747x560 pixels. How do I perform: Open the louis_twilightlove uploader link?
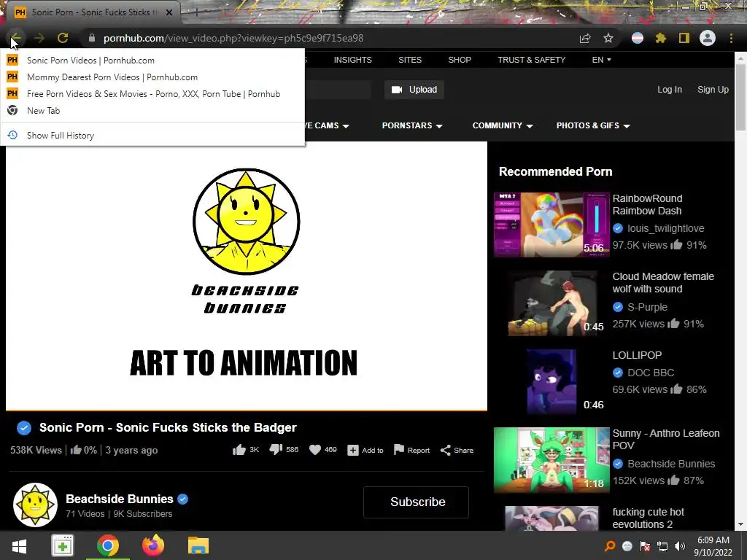665,228
